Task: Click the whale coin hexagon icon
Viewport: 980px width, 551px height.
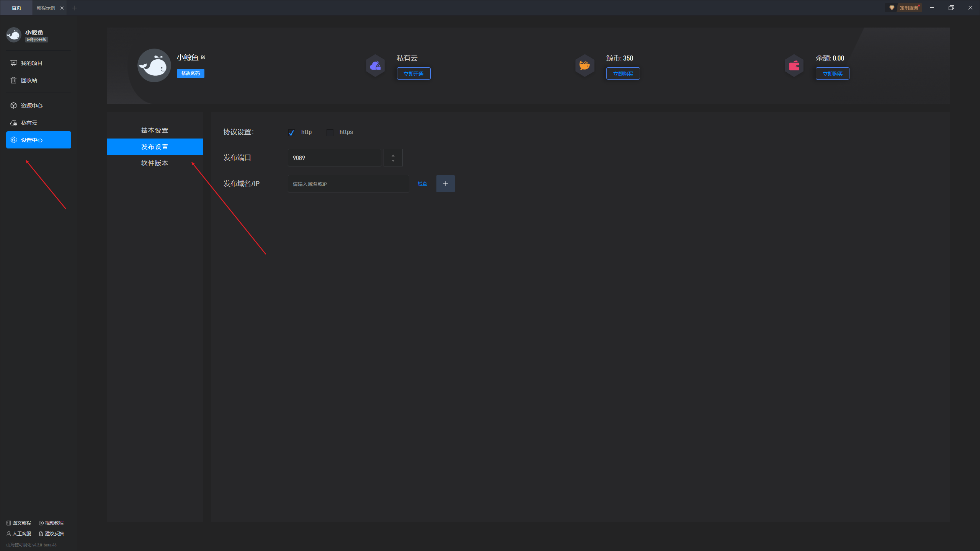Action: click(585, 66)
